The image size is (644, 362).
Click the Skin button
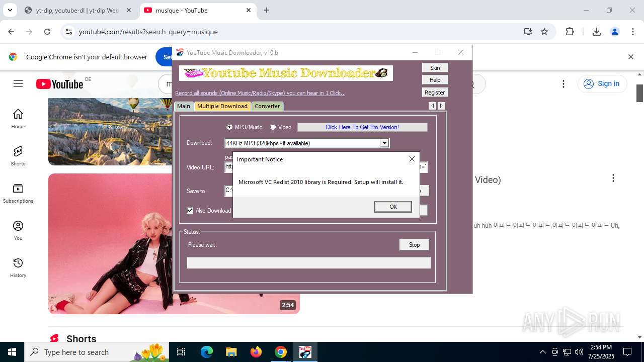coord(435,68)
